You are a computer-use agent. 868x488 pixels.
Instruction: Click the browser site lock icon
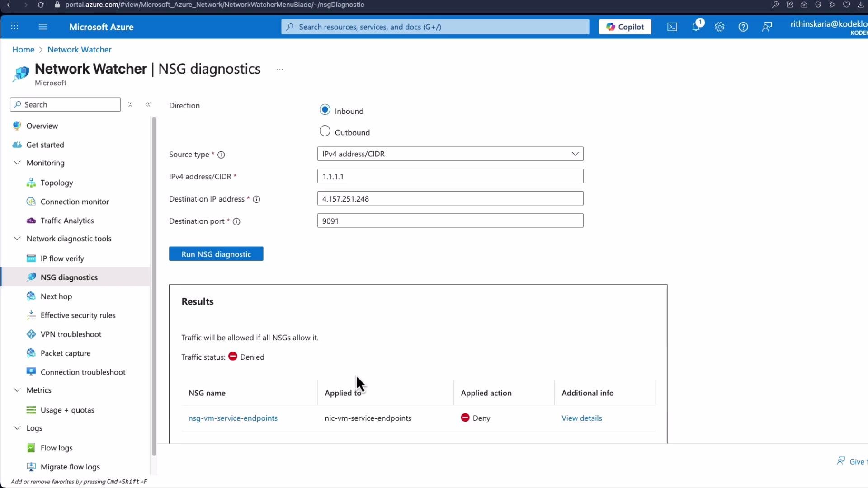(57, 5)
